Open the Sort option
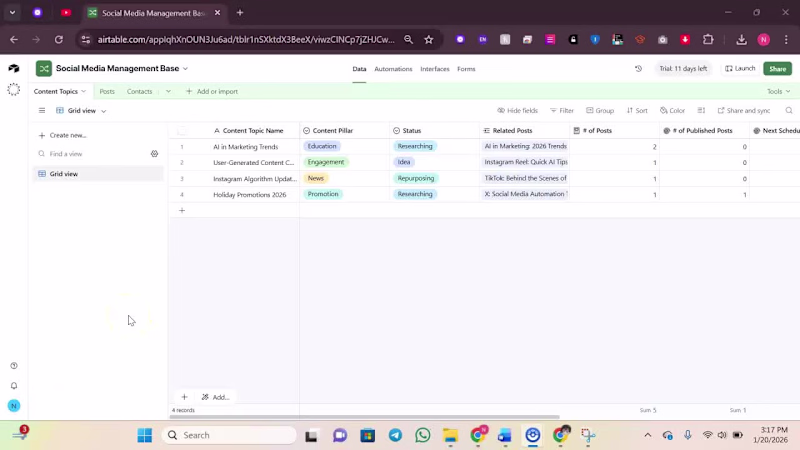 637,110
